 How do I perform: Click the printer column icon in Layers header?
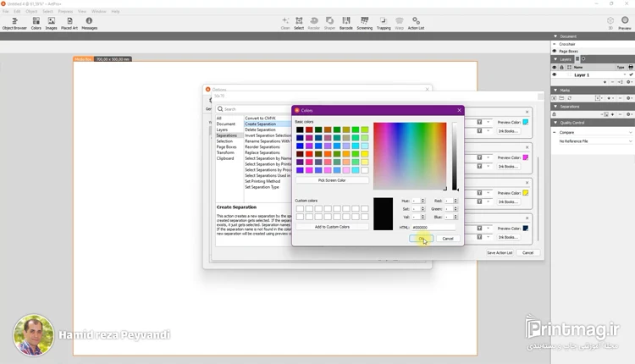pos(631,67)
